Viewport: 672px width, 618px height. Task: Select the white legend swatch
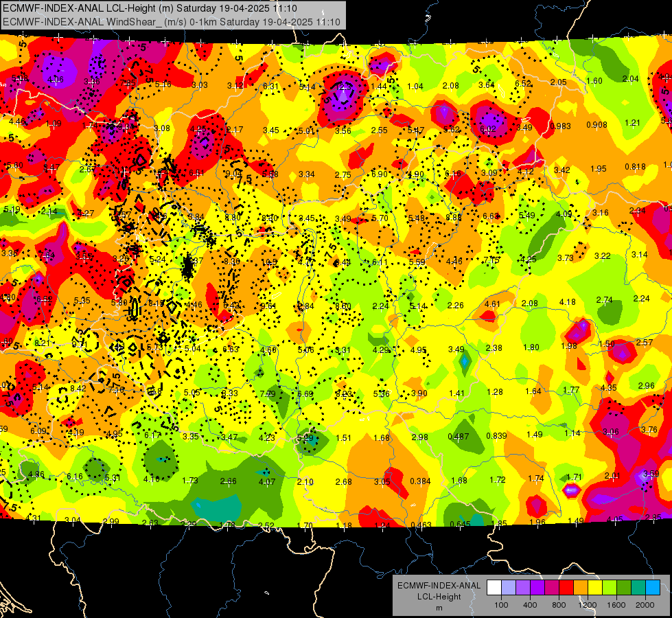tap(494, 588)
